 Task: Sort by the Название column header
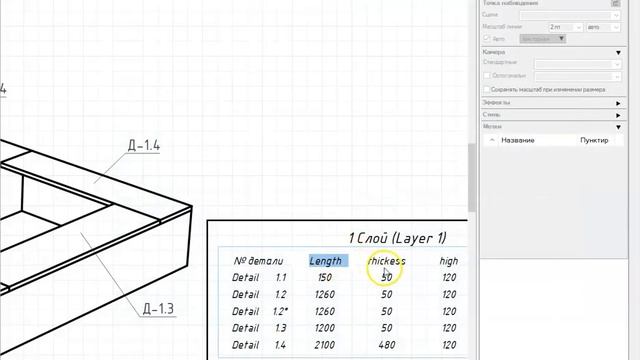pyautogui.click(x=518, y=140)
